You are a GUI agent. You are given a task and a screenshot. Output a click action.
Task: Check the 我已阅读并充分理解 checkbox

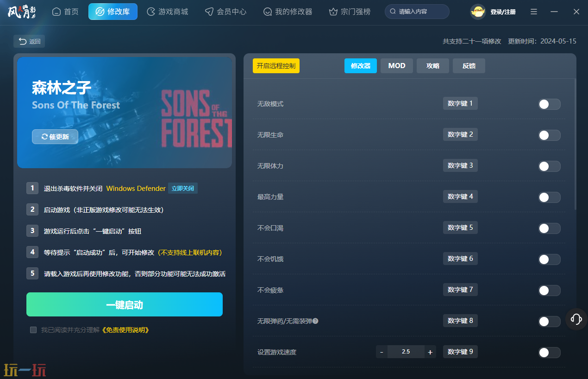[33, 330]
